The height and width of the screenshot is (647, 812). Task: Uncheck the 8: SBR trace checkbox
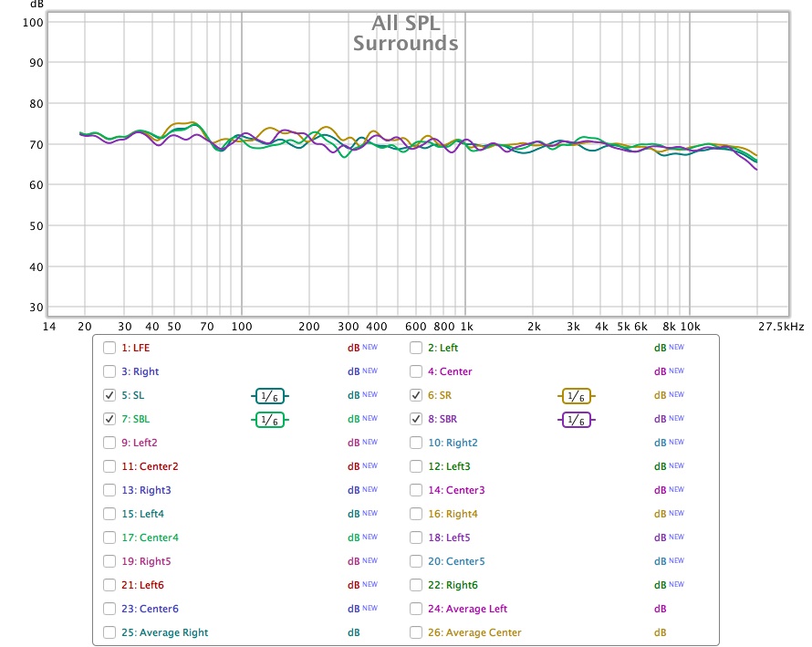416,419
